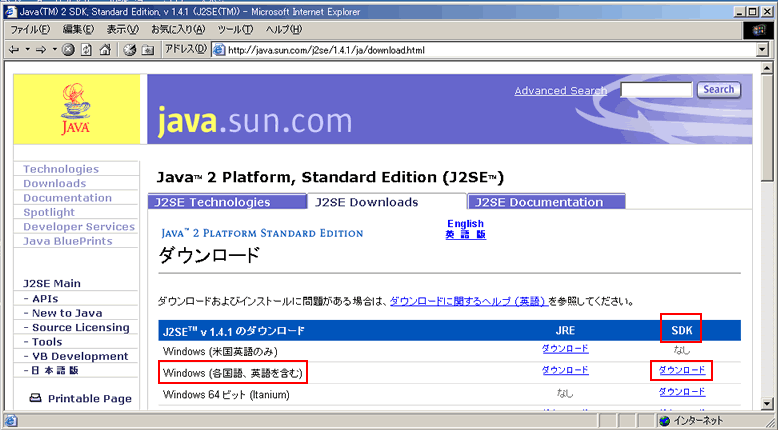
Task: Expand the address bar dropdown arrow
Action: 763,50
